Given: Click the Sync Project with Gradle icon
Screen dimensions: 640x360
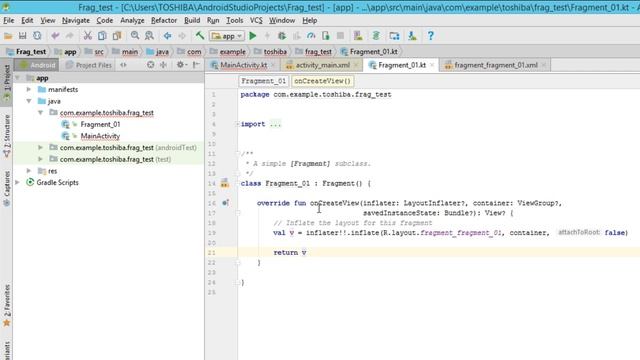Looking at the screenshot, I should (376, 36).
